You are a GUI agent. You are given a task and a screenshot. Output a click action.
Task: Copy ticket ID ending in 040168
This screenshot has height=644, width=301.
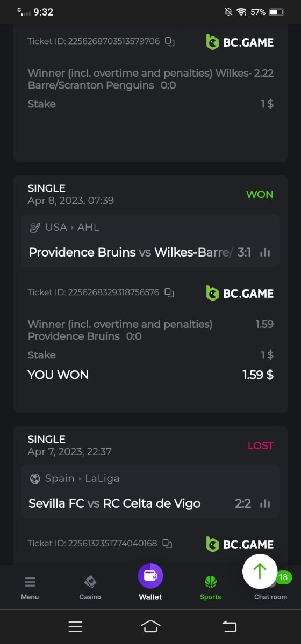(x=167, y=544)
